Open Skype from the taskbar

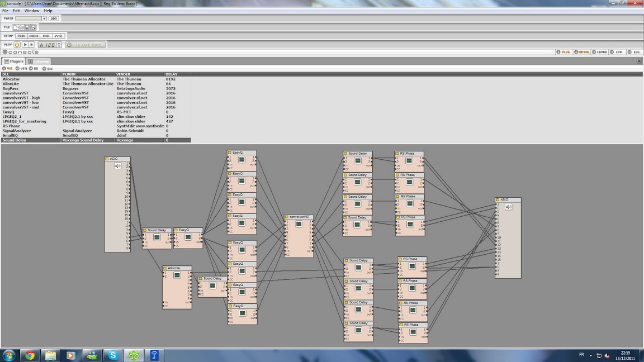tap(112, 355)
